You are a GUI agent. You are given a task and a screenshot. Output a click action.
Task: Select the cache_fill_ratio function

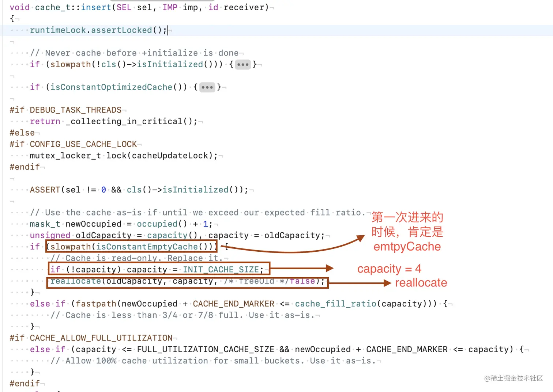point(336,304)
